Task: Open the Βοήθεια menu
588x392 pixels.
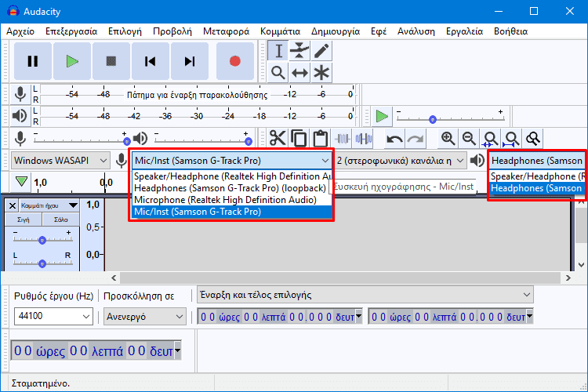Action: 510,31
